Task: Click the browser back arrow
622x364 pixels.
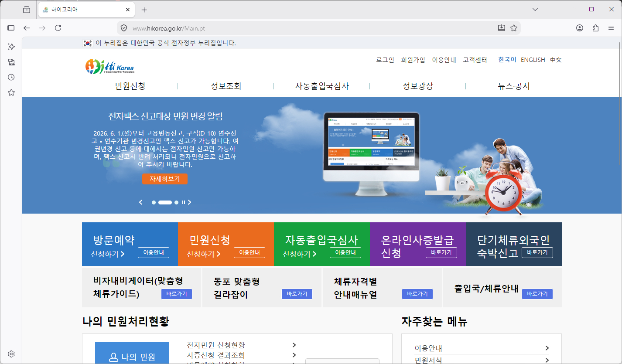Action: tap(27, 28)
